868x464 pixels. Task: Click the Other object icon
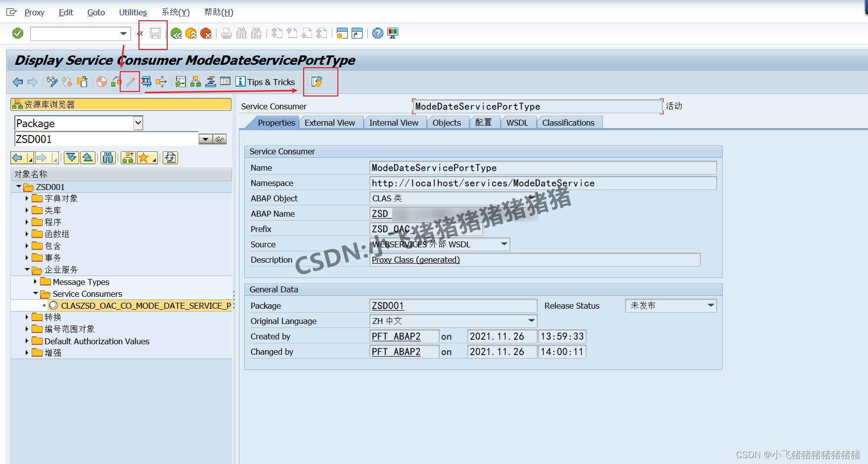point(82,82)
